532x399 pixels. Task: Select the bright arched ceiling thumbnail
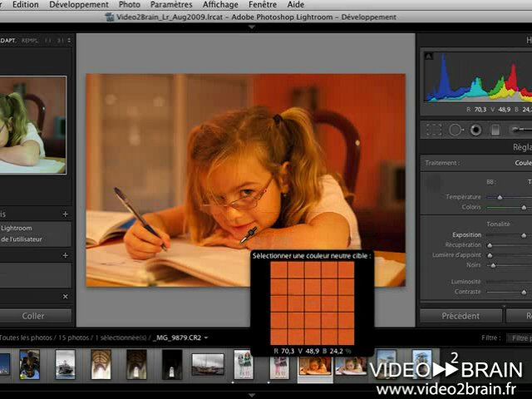click(x=101, y=364)
